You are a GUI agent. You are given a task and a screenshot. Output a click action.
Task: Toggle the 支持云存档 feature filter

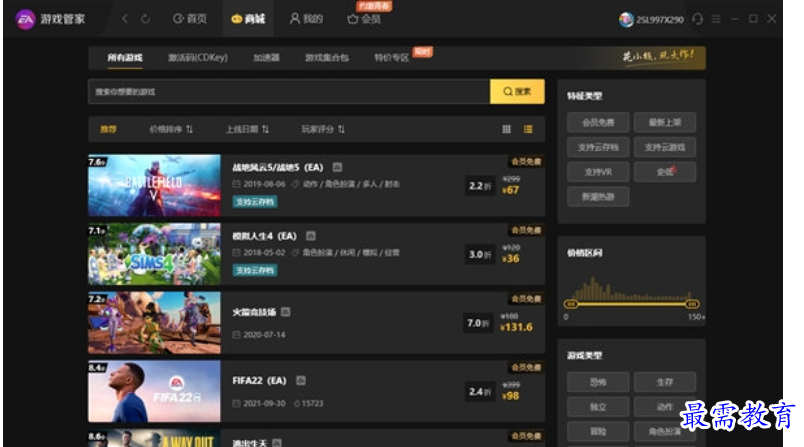coord(598,147)
